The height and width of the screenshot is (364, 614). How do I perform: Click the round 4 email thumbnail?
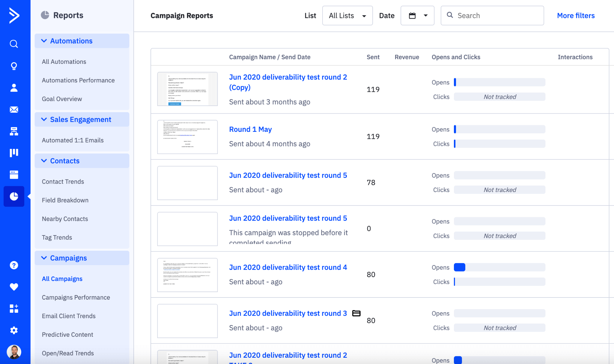pyautogui.click(x=187, y=275)
